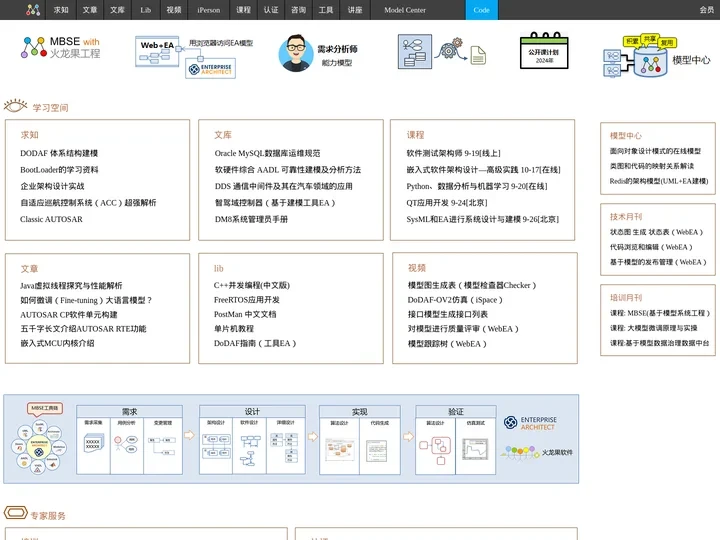Open the MBSE 火龙果工程 banner logo
Screen dimensions: 720x540
click(x=61, y=48)
